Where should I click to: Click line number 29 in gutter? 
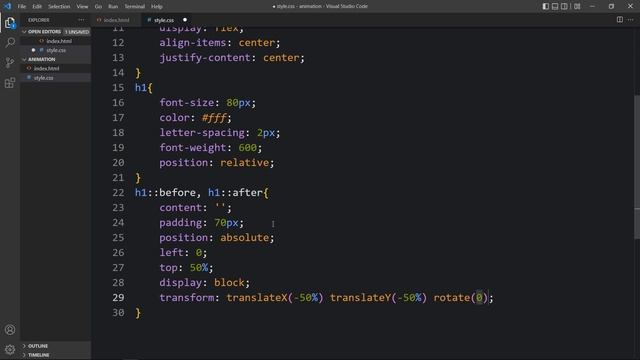[x=118, y=298]
